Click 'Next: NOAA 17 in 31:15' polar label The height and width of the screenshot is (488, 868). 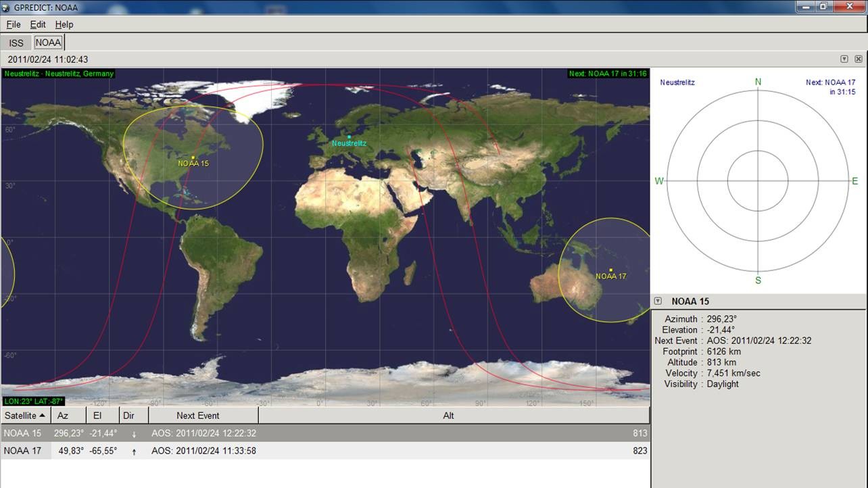[831, 87]
